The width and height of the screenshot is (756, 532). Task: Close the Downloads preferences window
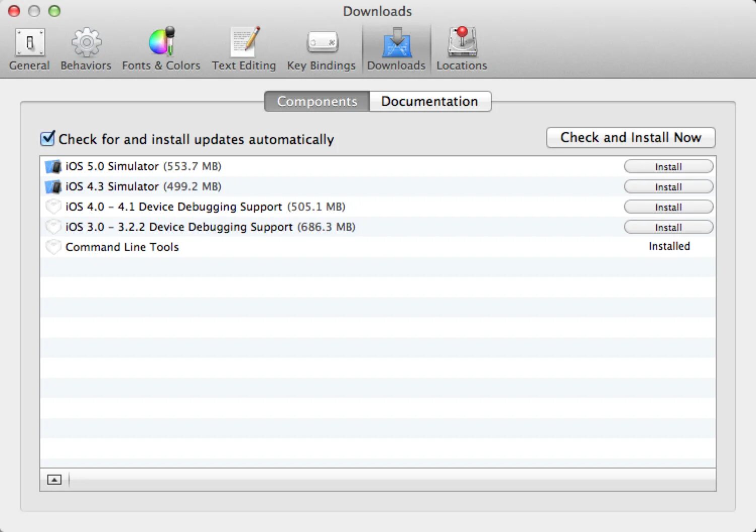point(14,11)
